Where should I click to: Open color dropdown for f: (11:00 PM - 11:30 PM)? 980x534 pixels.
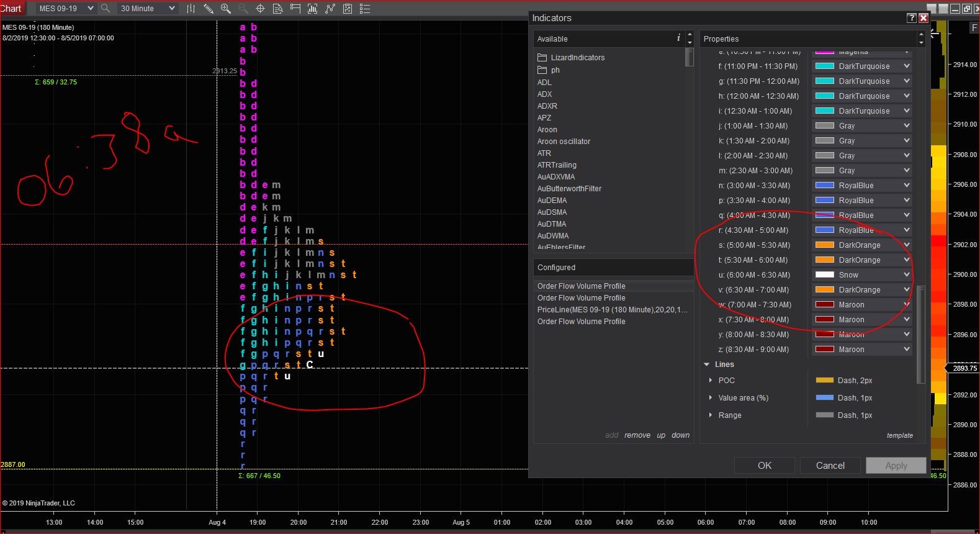point(862,66)
